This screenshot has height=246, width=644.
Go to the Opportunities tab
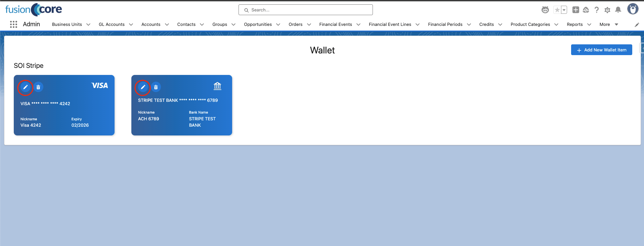tap(258, 25)
